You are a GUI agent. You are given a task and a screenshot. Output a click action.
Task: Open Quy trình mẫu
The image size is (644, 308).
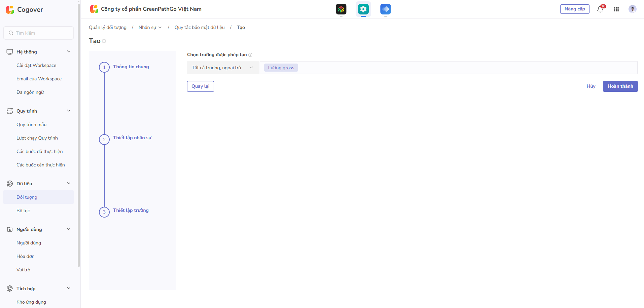point(32,124)
